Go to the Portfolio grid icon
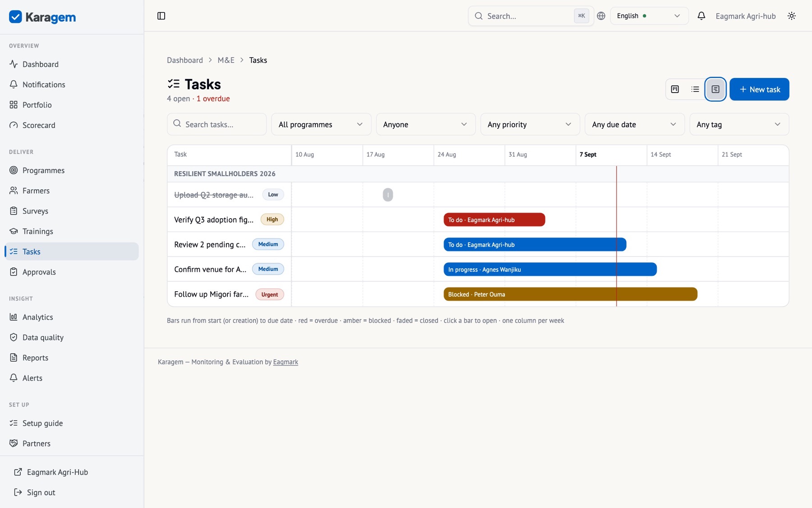This screenshot has width=812, height=508. 14,105
